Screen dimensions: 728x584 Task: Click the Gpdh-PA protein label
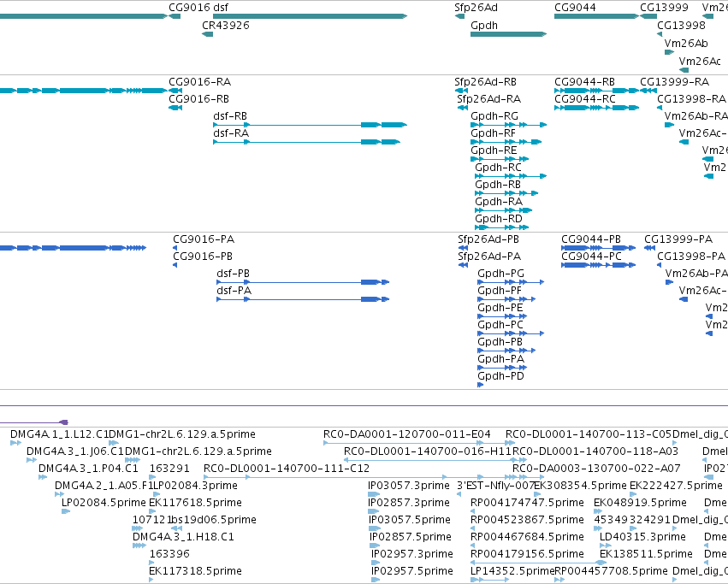point(501,360)
